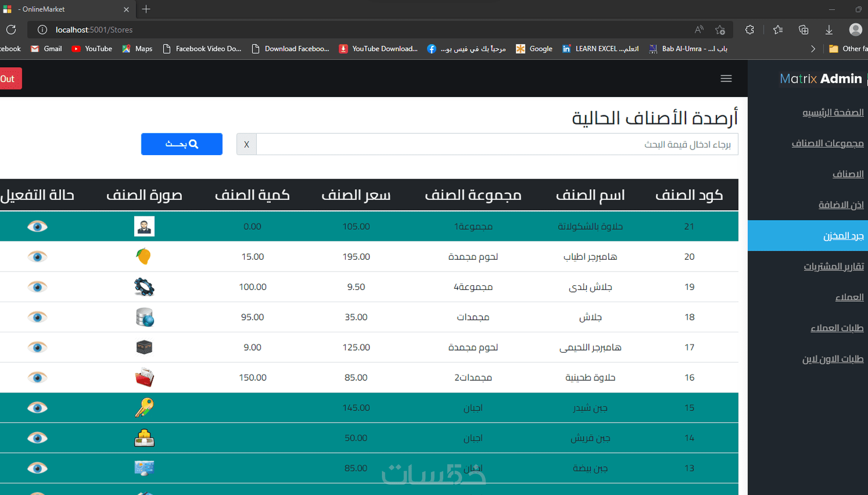Screen dimensions: 868x495
Task: Open اذن الاضافة in sidebar
Action: (841, 205)
